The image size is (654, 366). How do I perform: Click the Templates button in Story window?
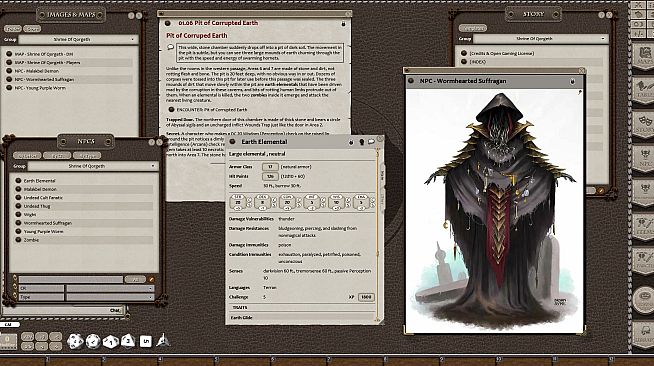[473, 28]
